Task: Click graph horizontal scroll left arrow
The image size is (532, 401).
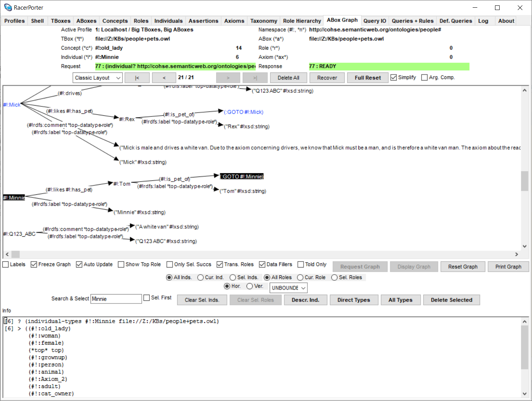Action: [7, 254]
